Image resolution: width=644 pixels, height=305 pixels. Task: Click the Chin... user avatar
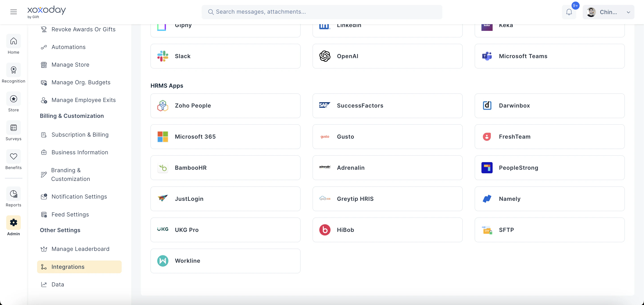tap(591, 12)
